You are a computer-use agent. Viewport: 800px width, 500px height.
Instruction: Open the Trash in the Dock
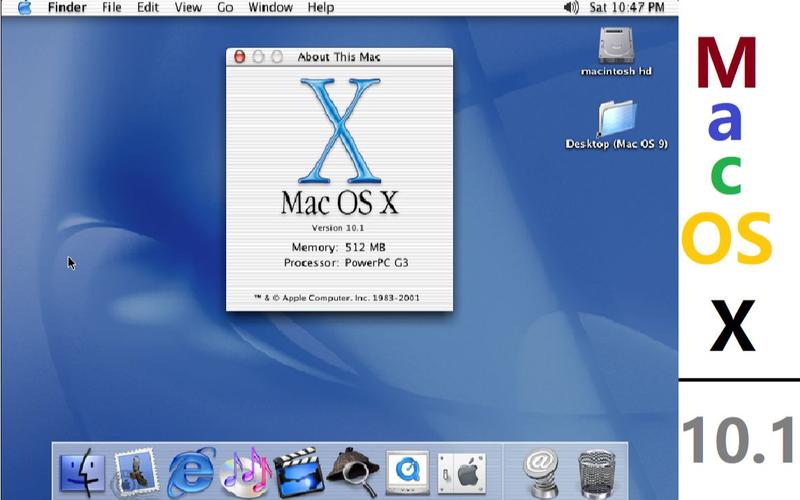click(x=597, y=470)
